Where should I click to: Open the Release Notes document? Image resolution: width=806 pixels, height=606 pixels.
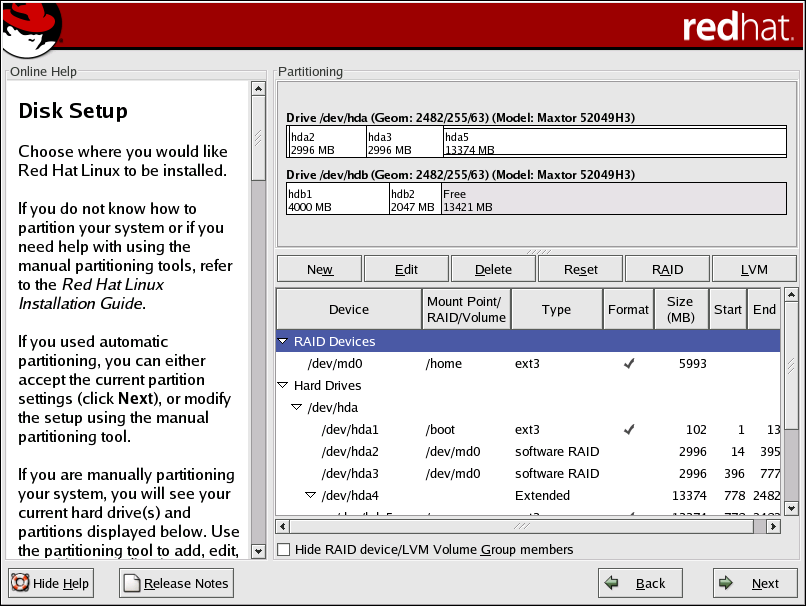(x=176, y=583)
